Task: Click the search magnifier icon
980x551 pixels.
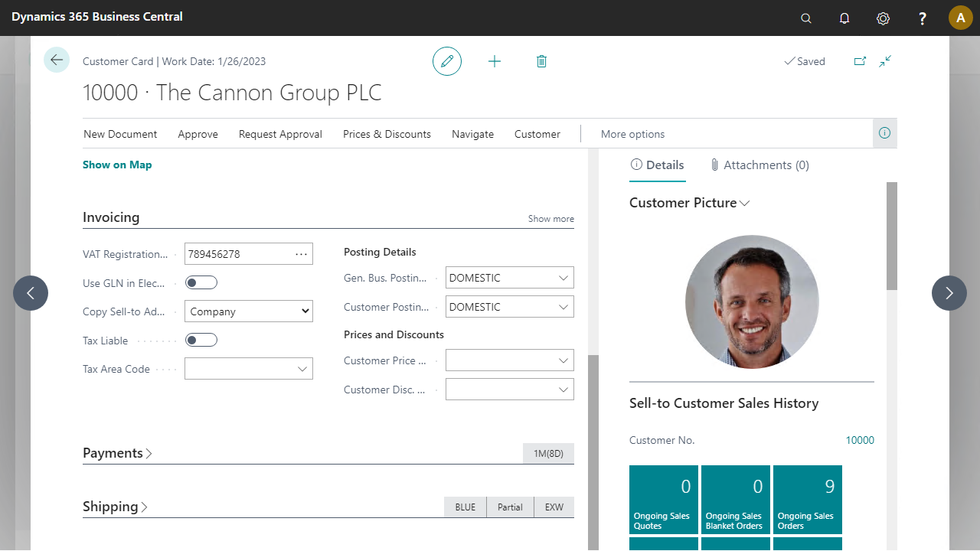Action: point(806,18)
